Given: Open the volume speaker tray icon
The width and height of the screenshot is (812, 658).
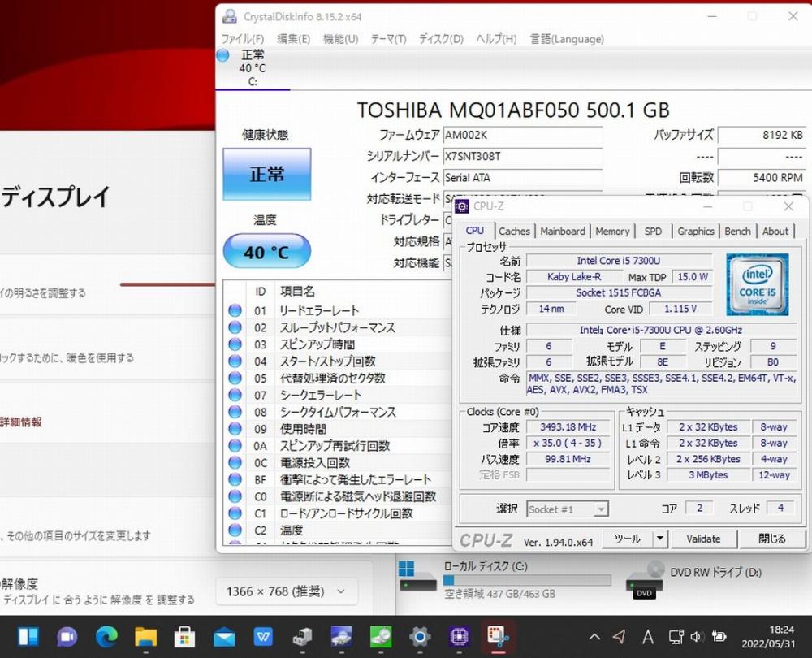Looking at the screenshot, I should [697, 637].
